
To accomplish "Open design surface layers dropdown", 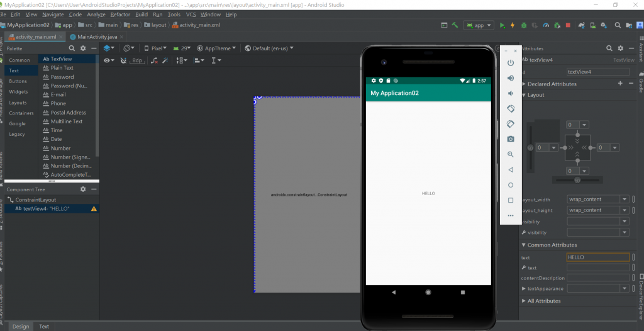I will tap(109, 48).
